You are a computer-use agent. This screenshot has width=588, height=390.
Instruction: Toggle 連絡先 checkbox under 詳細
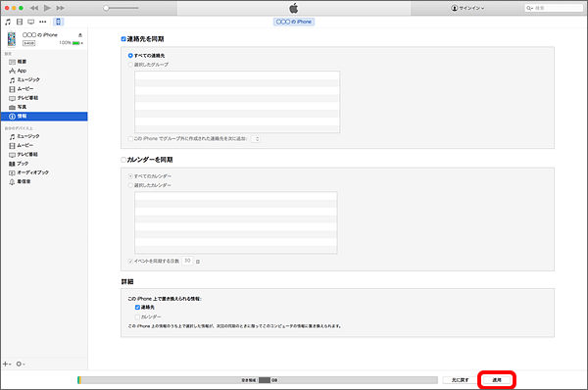coord(137,307)
